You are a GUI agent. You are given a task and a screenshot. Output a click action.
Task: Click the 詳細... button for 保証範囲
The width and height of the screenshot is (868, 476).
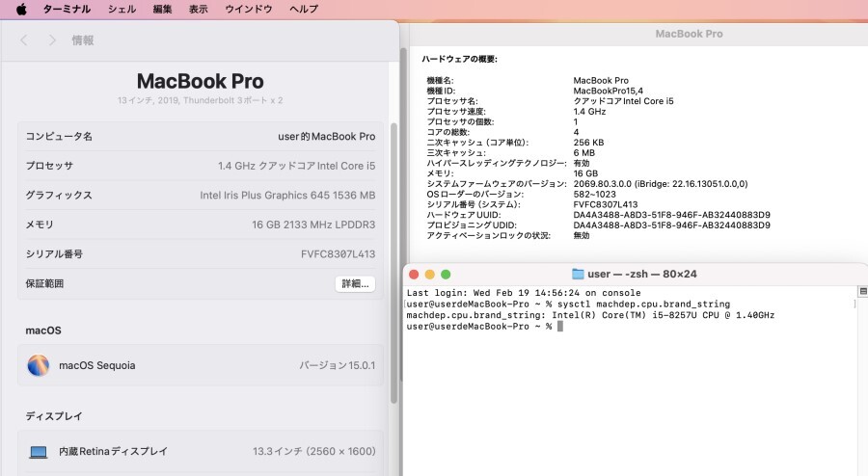tap(354, 284)
